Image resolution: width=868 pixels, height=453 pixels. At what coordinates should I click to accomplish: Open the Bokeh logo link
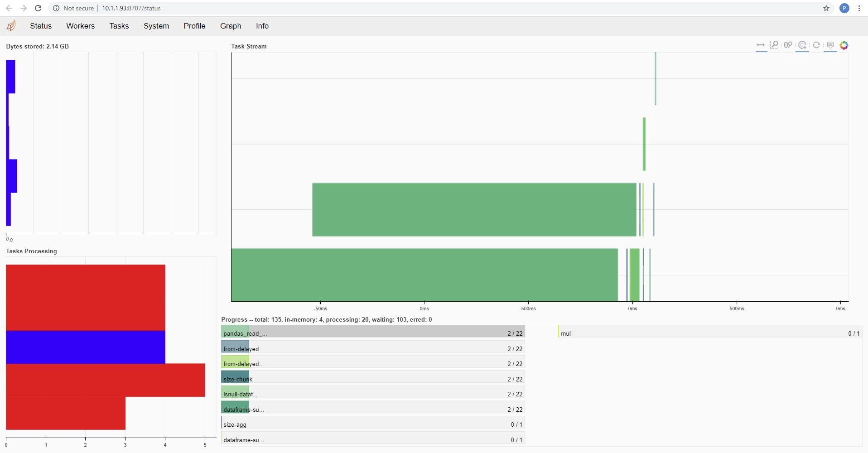[844, 45]
